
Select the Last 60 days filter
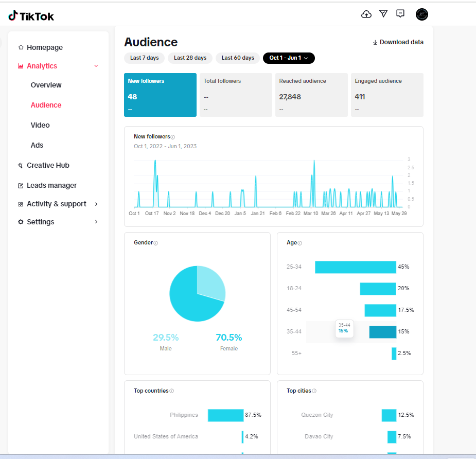[x=238, y=58]
